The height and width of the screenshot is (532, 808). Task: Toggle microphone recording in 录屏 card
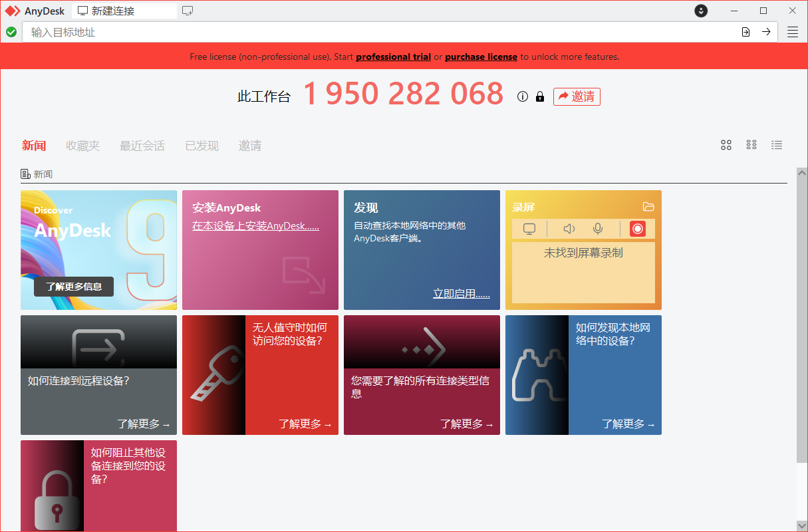pos(598,229)
